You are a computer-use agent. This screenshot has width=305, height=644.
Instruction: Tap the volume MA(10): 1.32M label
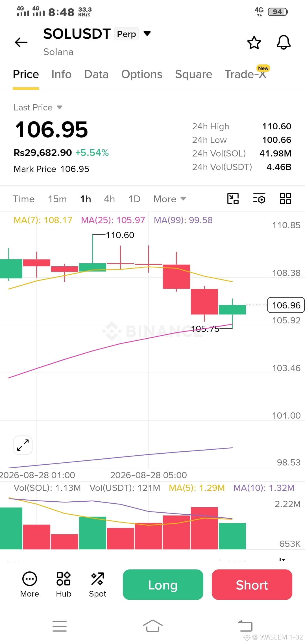(x=264, y=488)
